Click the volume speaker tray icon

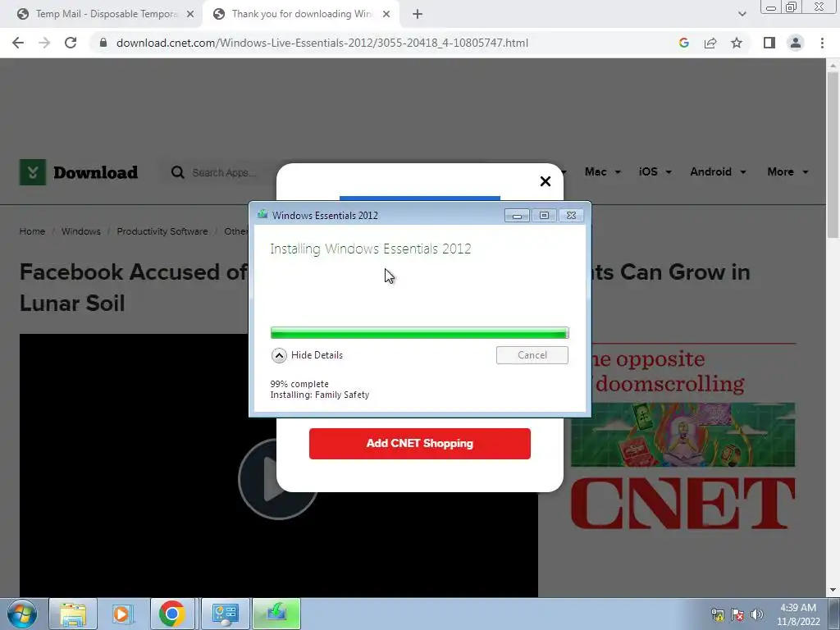point(757,614)
